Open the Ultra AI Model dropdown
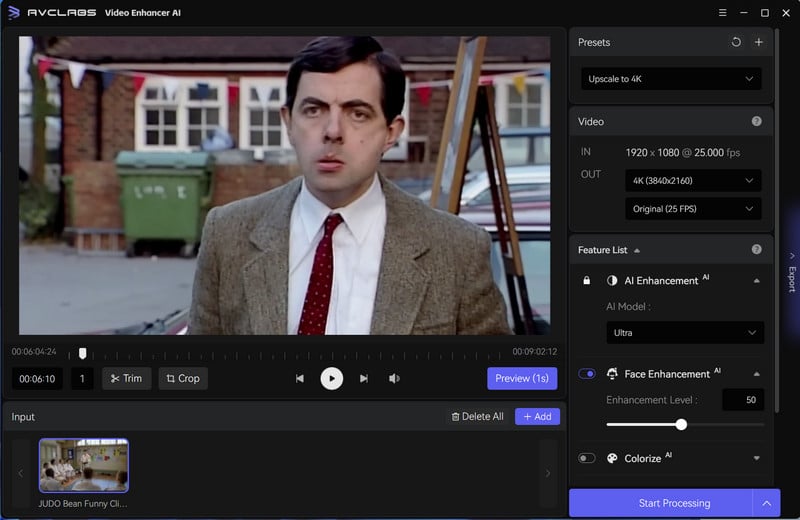 pos(685,333)
